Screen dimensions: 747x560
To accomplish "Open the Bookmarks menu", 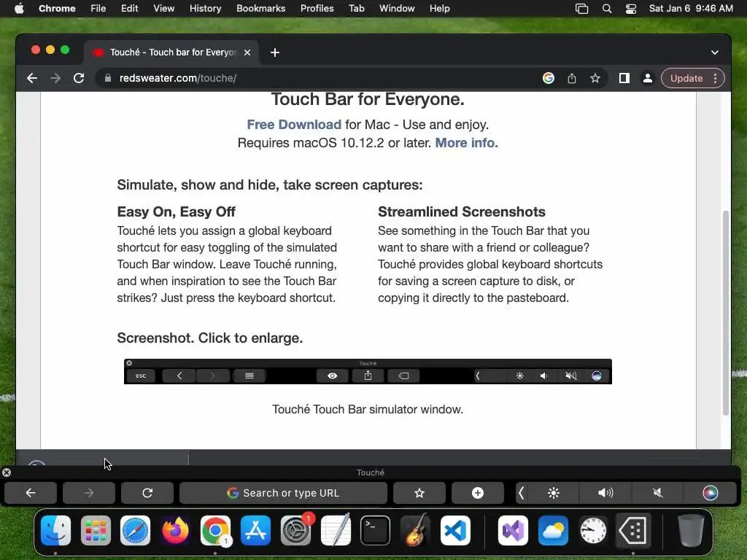I will pos(260,9).
